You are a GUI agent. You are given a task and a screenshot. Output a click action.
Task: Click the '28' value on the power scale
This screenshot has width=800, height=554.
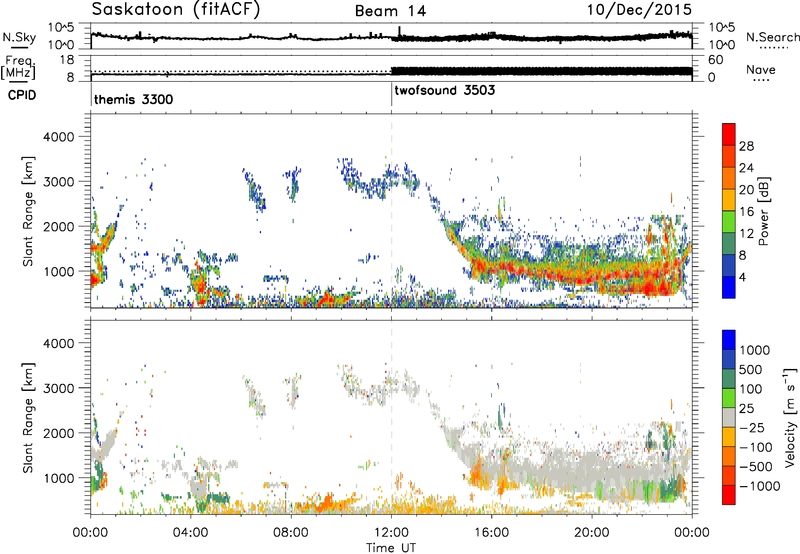[x=746, y=146]
